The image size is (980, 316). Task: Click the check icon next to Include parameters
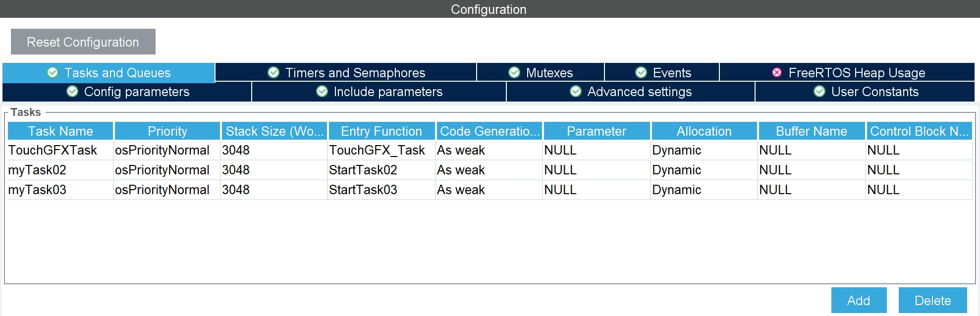322,91
